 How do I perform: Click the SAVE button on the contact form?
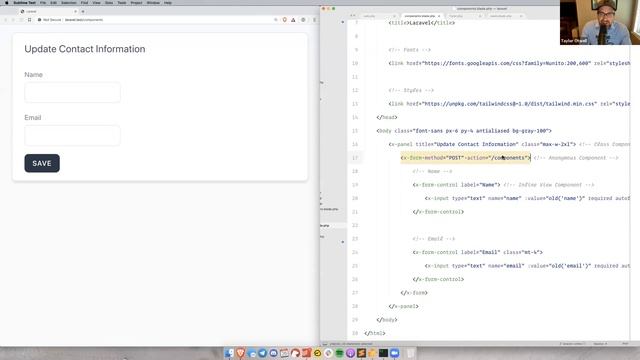(x=42, y=163)
